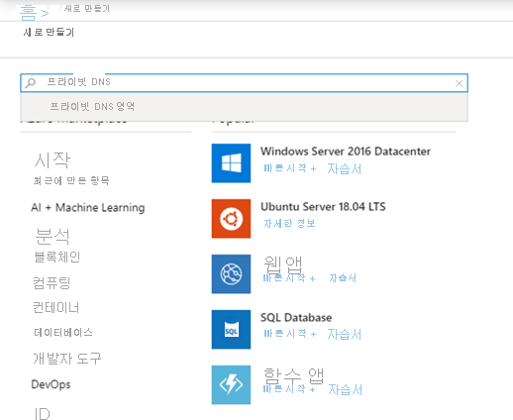Select the 컴퓨팅 category

click(51, 282)
